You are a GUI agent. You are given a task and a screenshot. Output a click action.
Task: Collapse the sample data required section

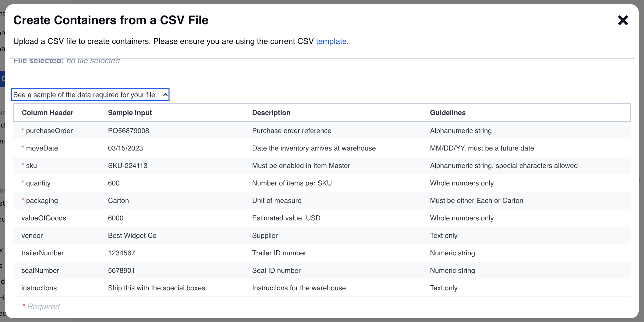pos(84,95)
